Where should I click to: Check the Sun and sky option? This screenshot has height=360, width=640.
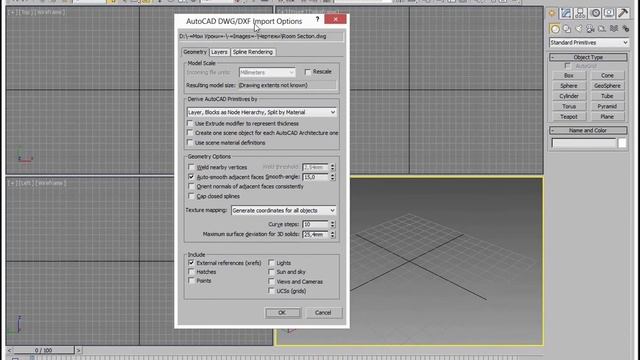click(271, 271)
